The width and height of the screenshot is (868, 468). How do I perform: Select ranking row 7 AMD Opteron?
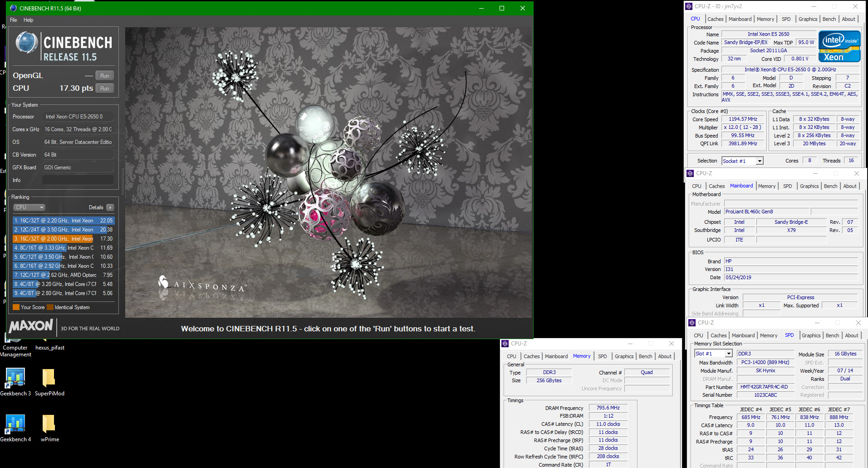64,275
